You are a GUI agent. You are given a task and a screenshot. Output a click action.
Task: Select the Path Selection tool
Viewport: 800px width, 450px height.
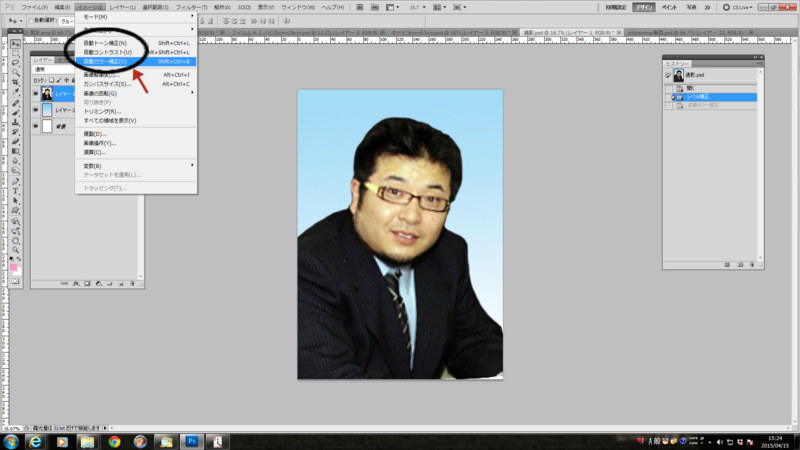pyautogui.click(x=15, y=202)
